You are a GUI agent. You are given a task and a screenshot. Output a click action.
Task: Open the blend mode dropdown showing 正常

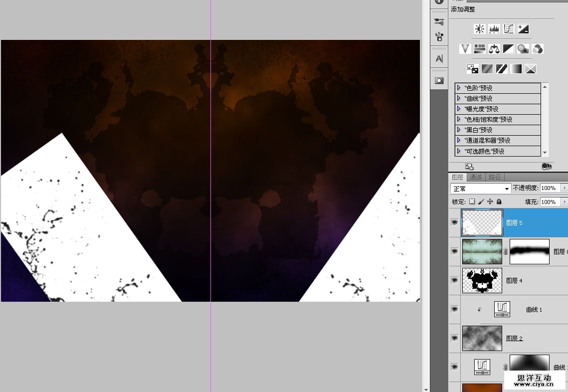coord(480,189)
